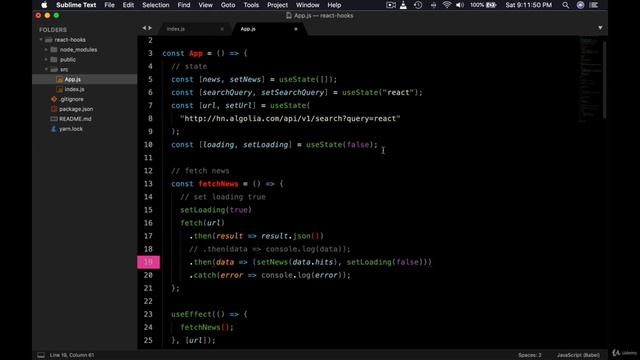Click the battery status indicator
The image size is (640, 360).
(x=483, y=5)
